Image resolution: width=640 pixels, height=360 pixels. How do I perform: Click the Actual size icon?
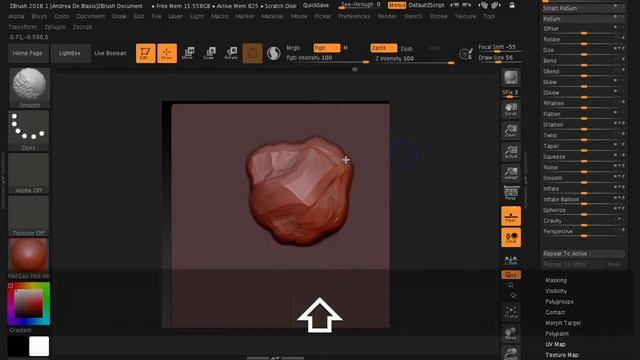coord(511,151)
